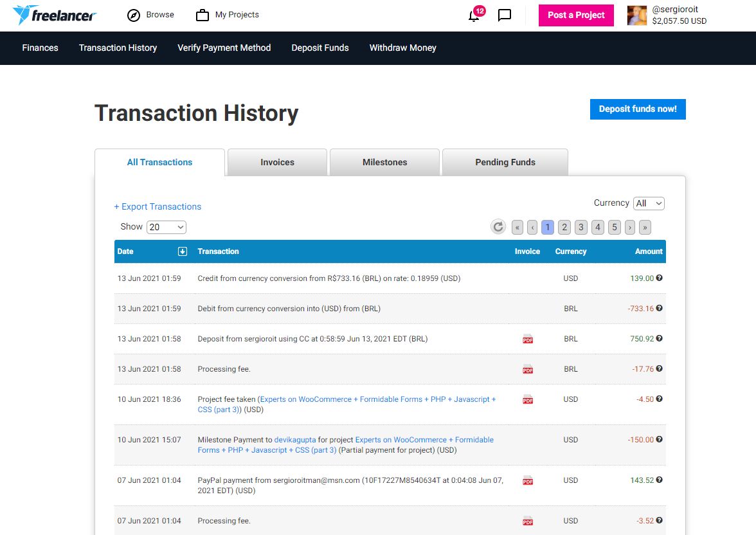The image size is (756, 535).
Task: Click help icon next to 139.00 amount
Action: coord(659,278)
